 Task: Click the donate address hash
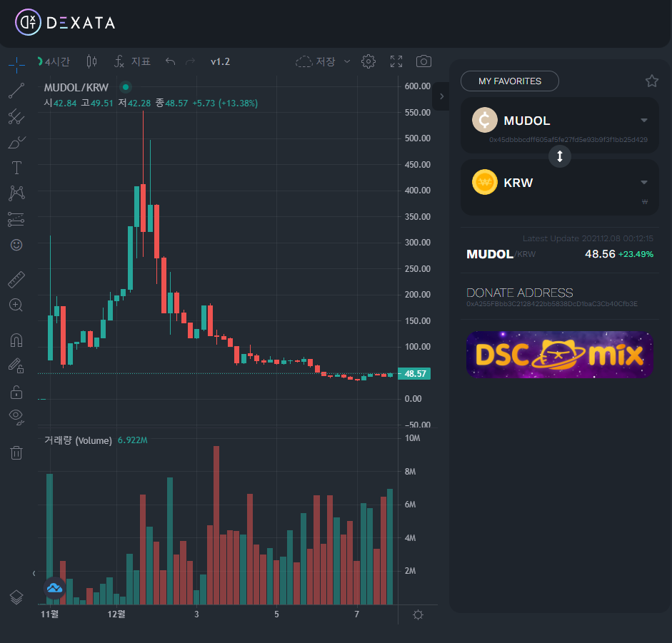click(x=552, y=304)
